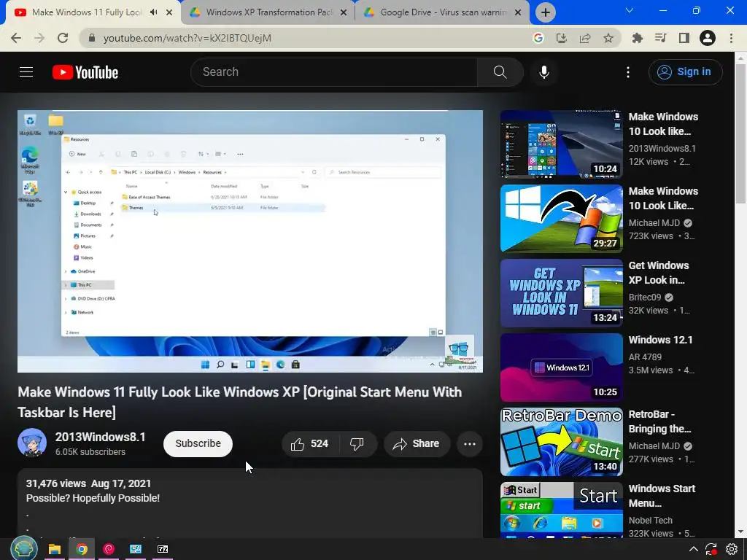This screenshot has height=560, width=747.
Task: Click the Nobel Tech channel name
Action: point(650,521)
